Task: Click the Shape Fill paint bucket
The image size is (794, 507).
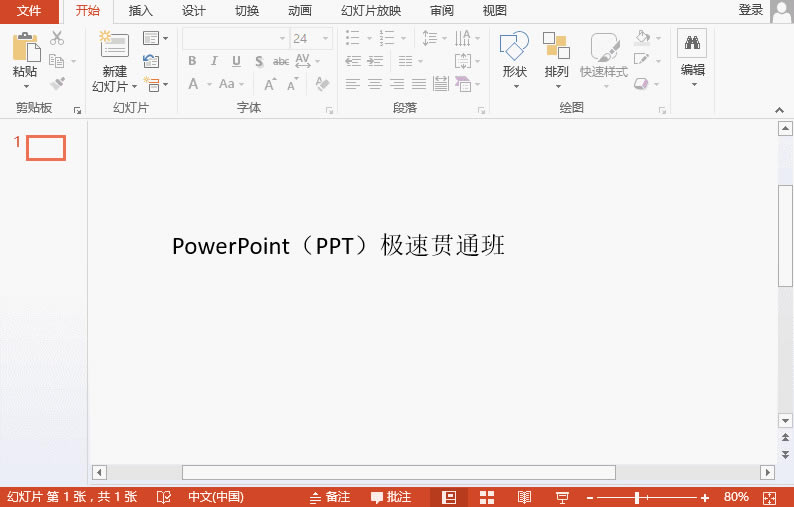Action: [x=642, y=38]
